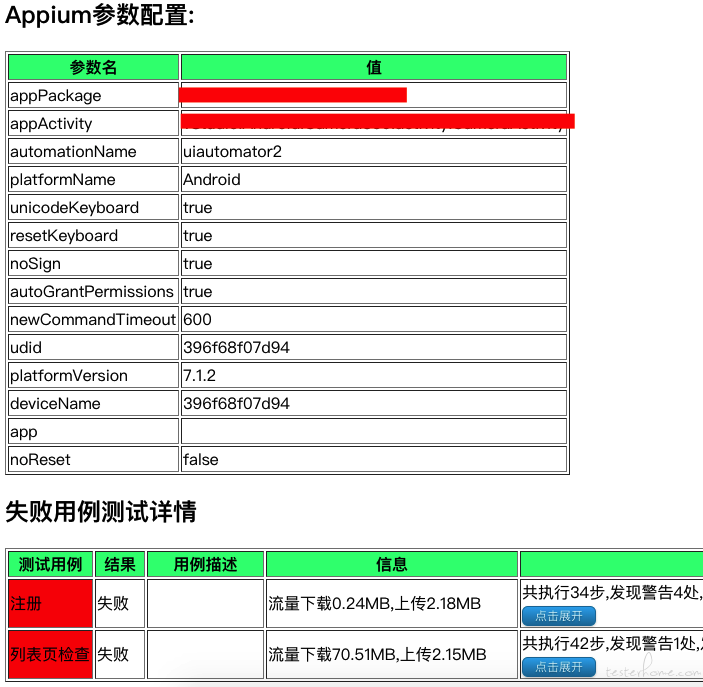Click the Appium参数配置 heading
This screenshot has width=703, height=687.
click(x=100, y=15)
